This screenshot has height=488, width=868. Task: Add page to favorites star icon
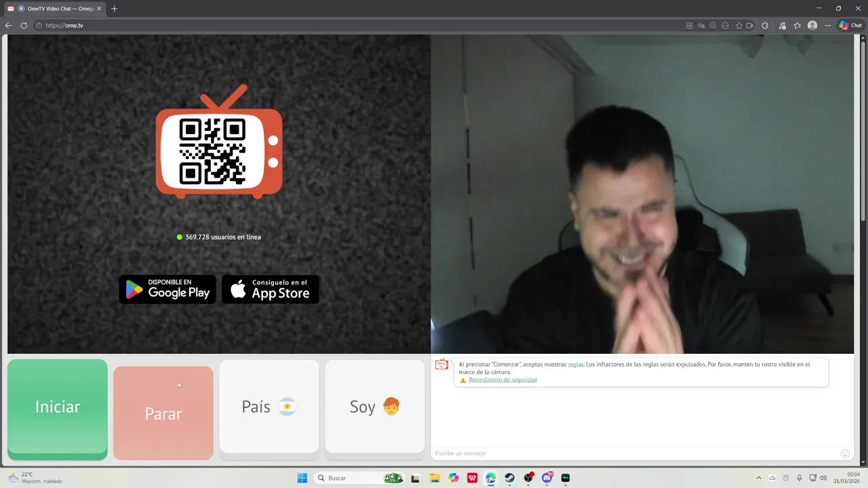pyautogui.click(x=739, y=26)
